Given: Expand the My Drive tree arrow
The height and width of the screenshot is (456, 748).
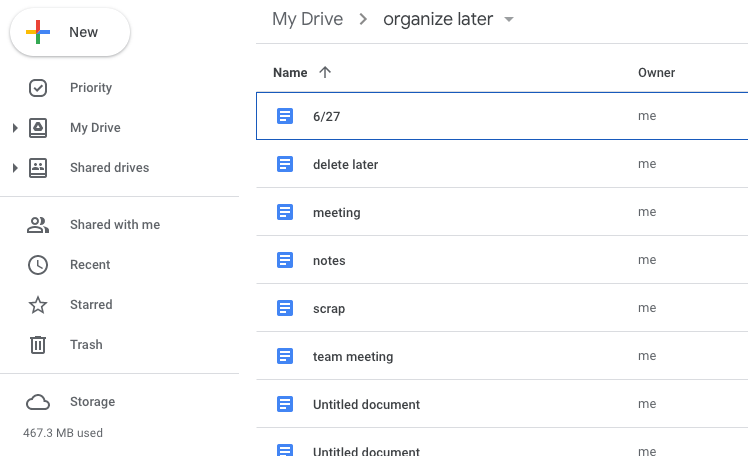Looking at the screenshot, I should 15,128.
